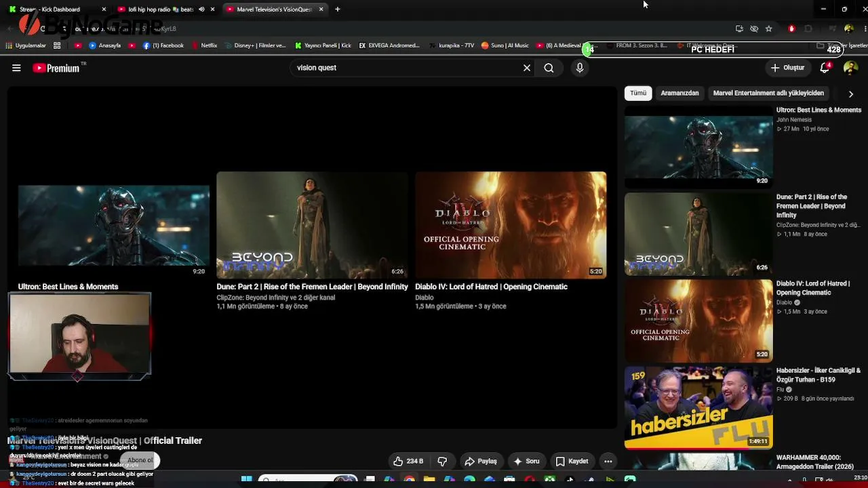Open Diablo channel name under end-screen video
Screen dimensions: 868x488
[x=425, y=298]
